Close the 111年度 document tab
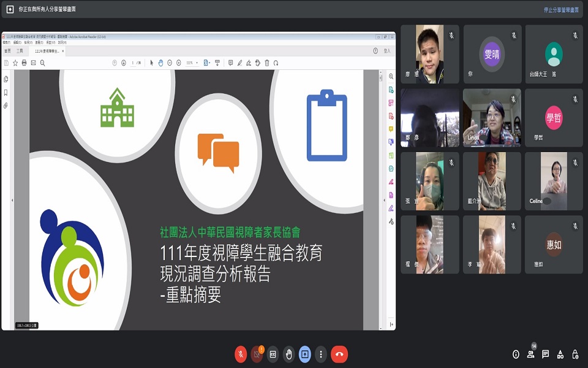This screenshot has width=588, height=368. [62, 51]
